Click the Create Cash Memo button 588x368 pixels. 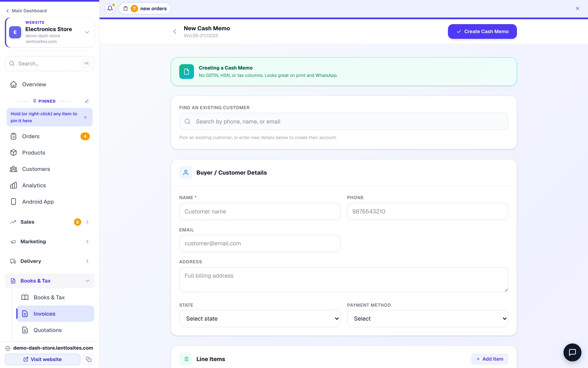(482, 31)
